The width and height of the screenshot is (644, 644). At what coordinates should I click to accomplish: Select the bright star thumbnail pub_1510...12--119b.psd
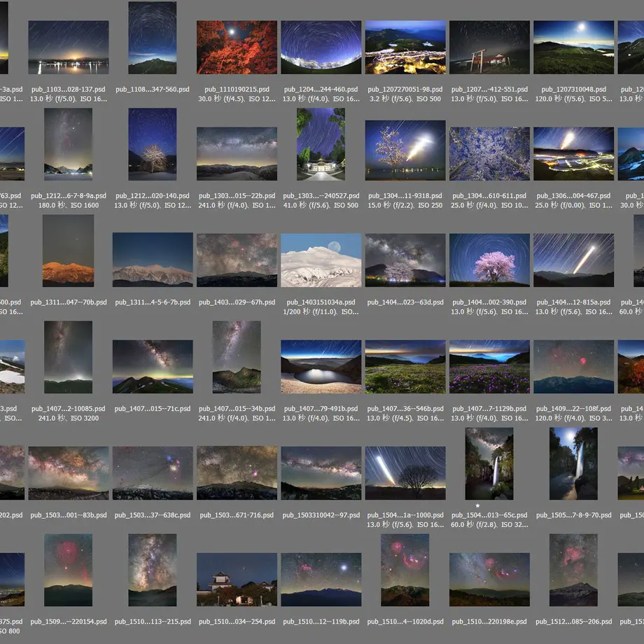point(321,579)
